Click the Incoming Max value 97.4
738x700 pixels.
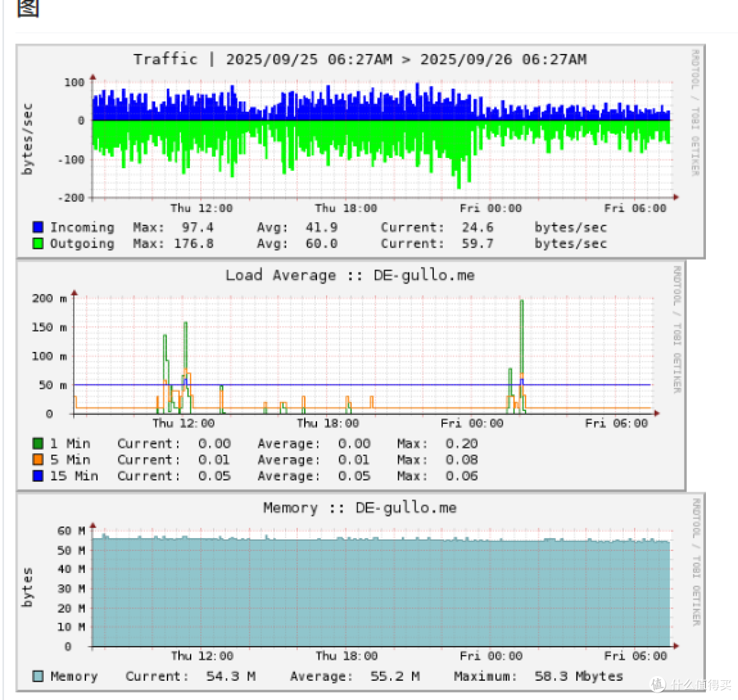(197, 228)
